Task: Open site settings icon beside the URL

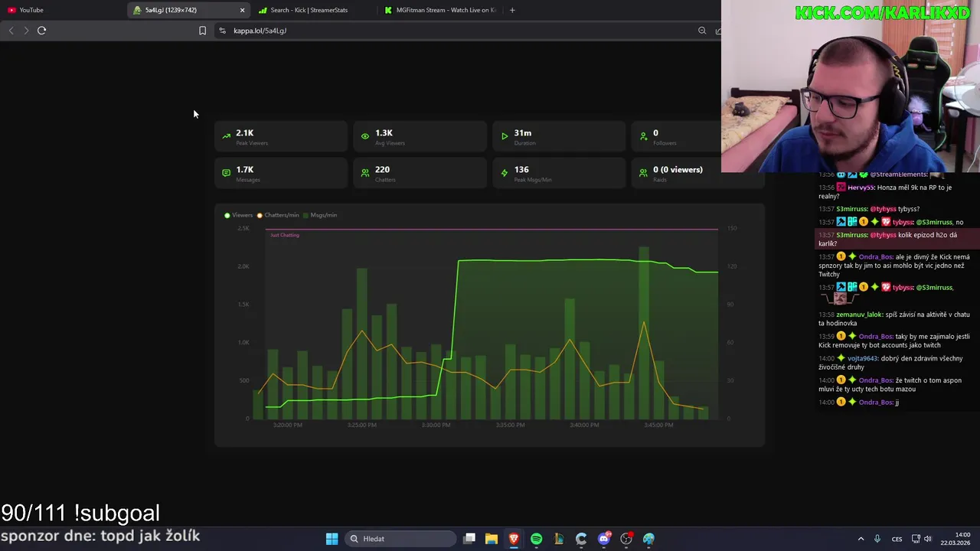Action: (x=222, y=31)
